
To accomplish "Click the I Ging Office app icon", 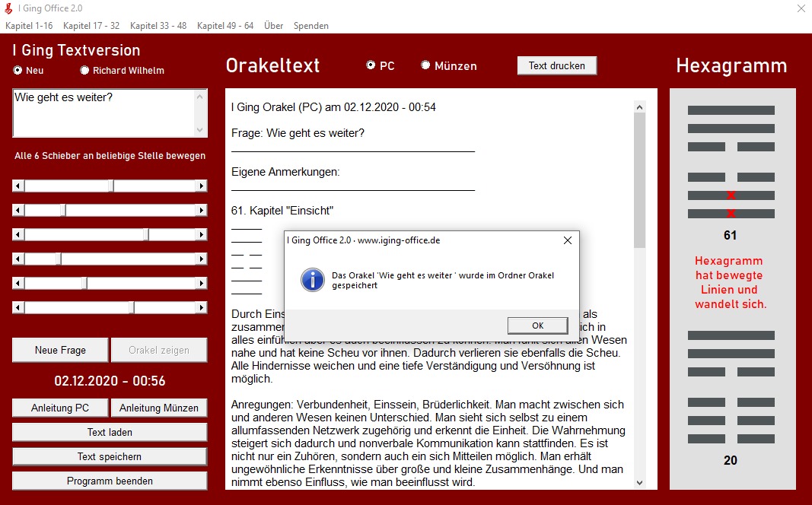I will tap(8, 8).
